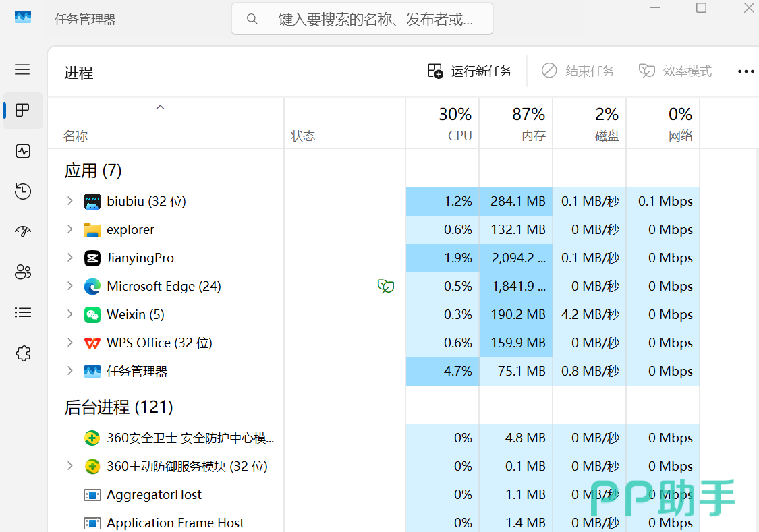
Task: Open the Performance page sidebar icon
Action: point(23,152)
